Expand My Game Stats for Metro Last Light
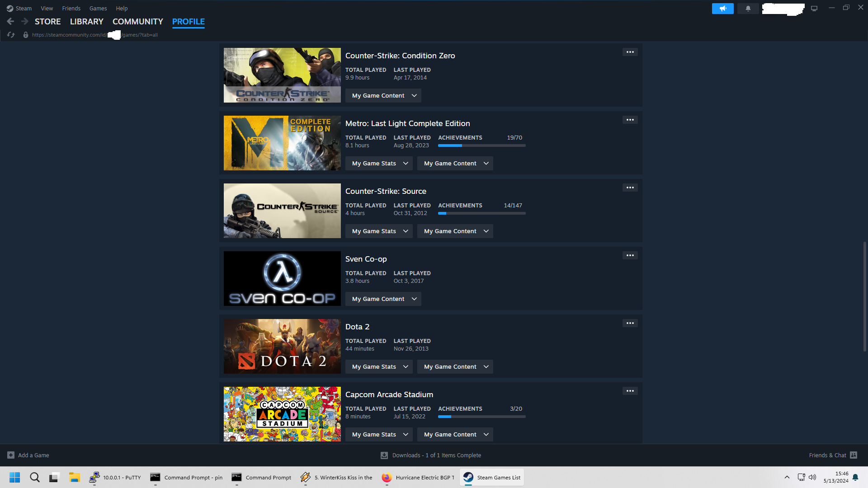The image size is (868, 488). 379,163
